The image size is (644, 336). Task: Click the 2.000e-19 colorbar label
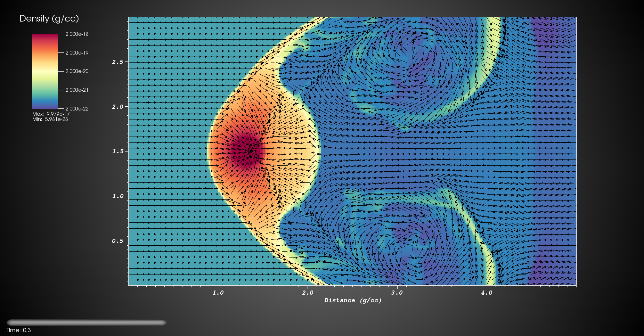[77, 53]
